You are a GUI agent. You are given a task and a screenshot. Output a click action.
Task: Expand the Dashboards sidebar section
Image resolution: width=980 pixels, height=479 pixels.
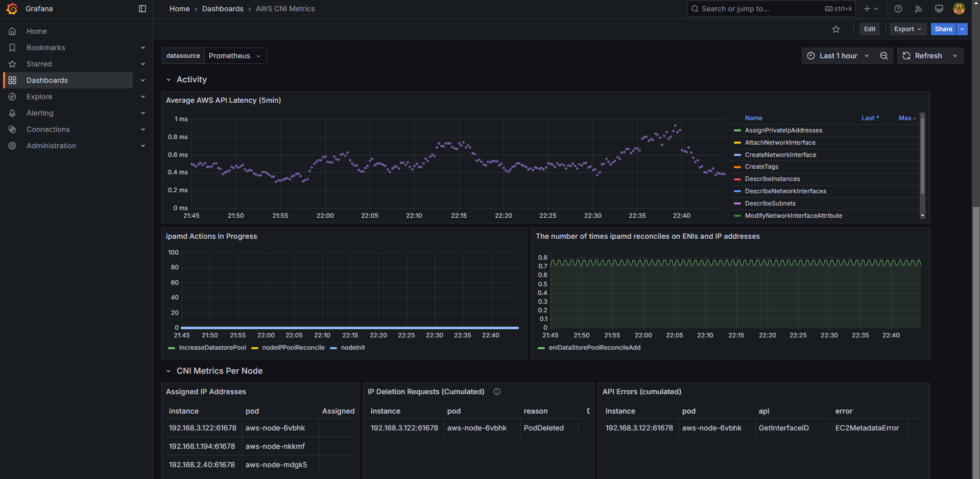click(x=143, y=80)
